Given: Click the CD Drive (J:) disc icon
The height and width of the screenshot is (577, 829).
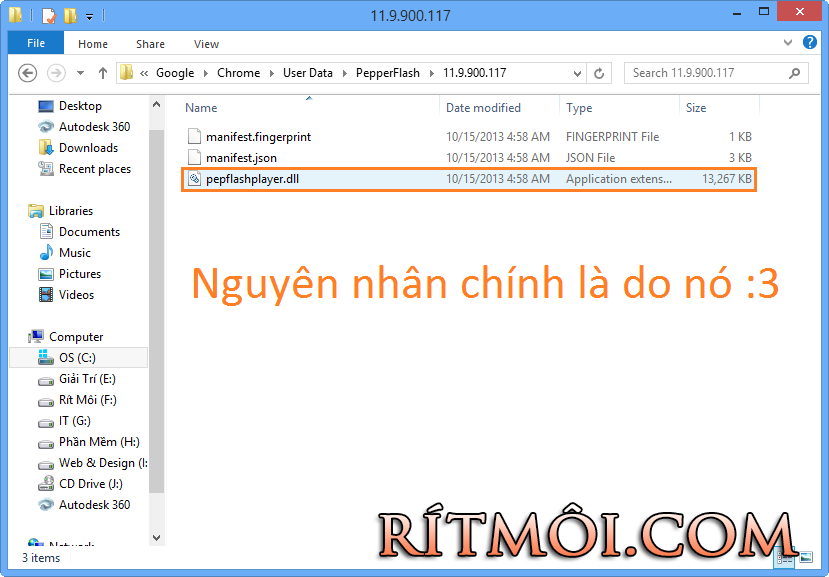Looking at the screenshot, I should [x=46, y=484].
